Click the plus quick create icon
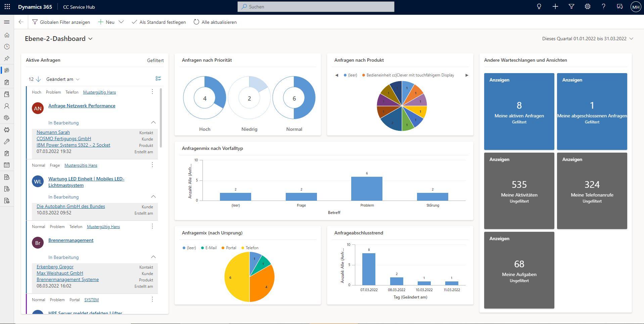644x324 pixels. click(555, 7)
